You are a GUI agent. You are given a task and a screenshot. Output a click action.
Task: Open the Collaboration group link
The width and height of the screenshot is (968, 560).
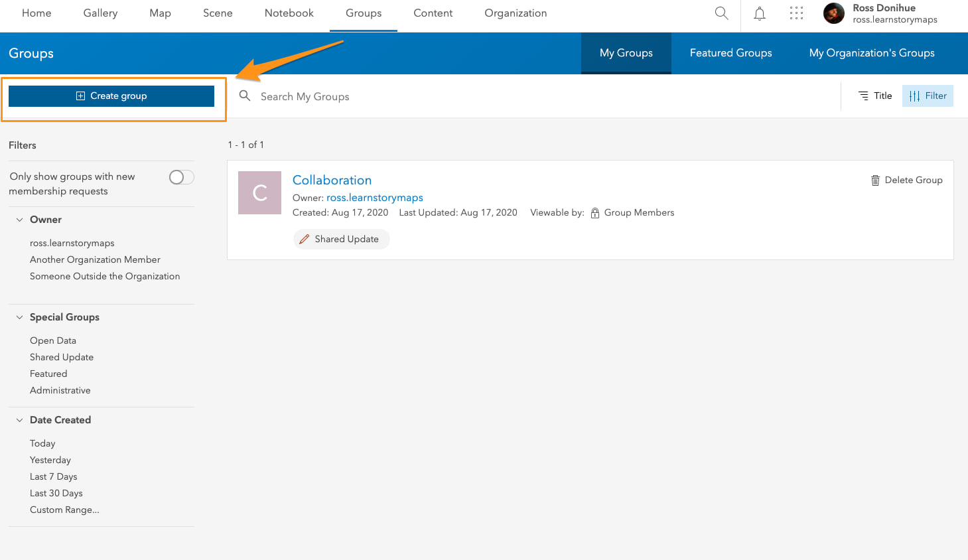332,180
